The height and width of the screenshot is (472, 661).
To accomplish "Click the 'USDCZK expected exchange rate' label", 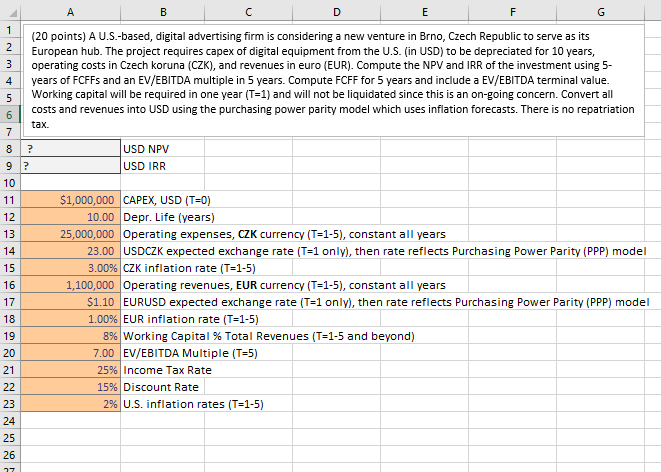I will click(384, 251).
